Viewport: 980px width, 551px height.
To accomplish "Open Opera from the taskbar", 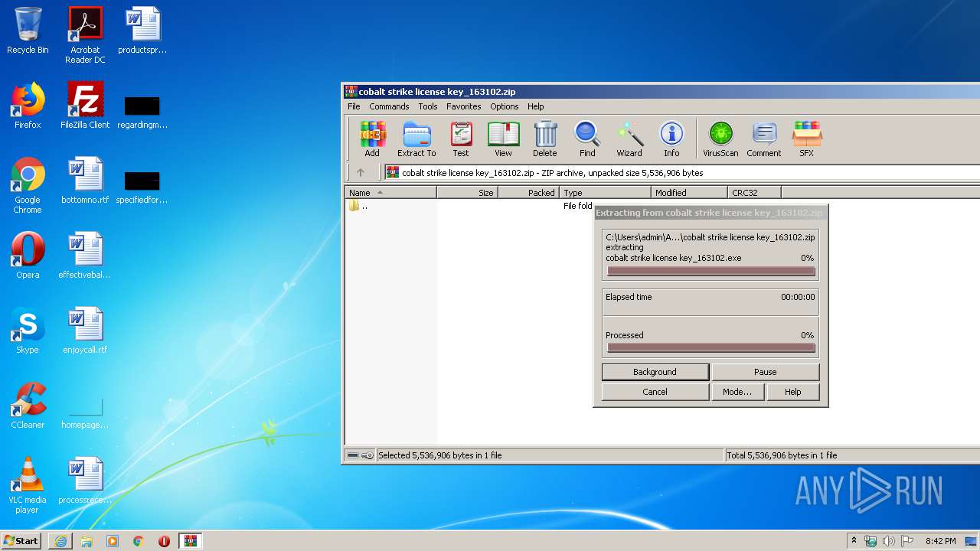I will [164, 541].
